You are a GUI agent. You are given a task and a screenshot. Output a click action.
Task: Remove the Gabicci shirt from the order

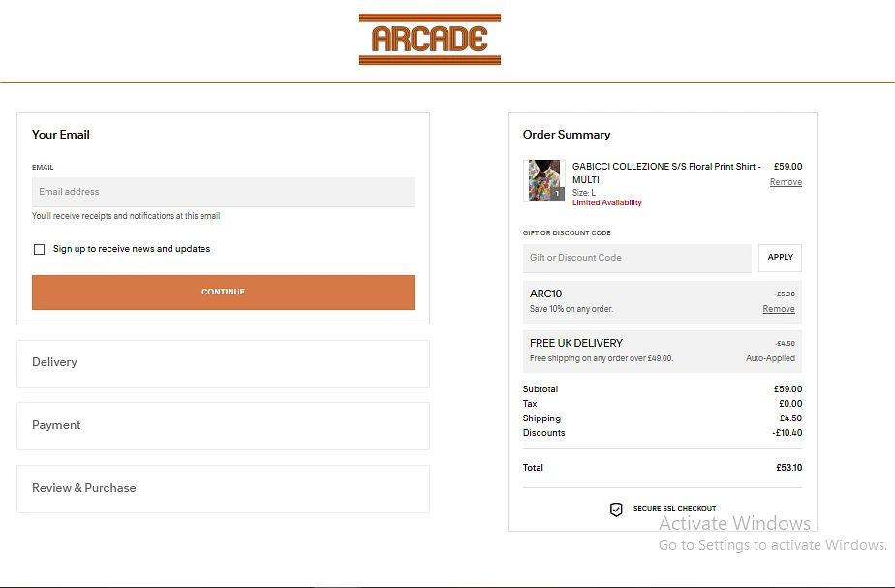[786, 182]
